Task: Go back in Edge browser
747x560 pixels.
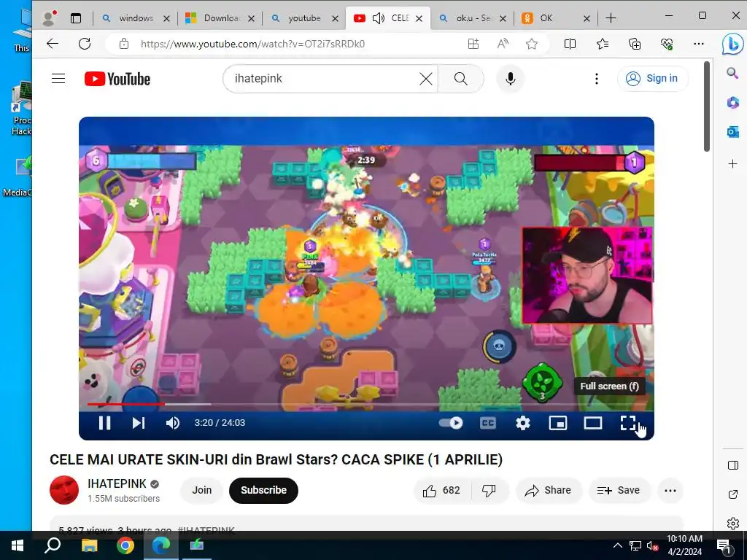Action: [x=53, y=44]
